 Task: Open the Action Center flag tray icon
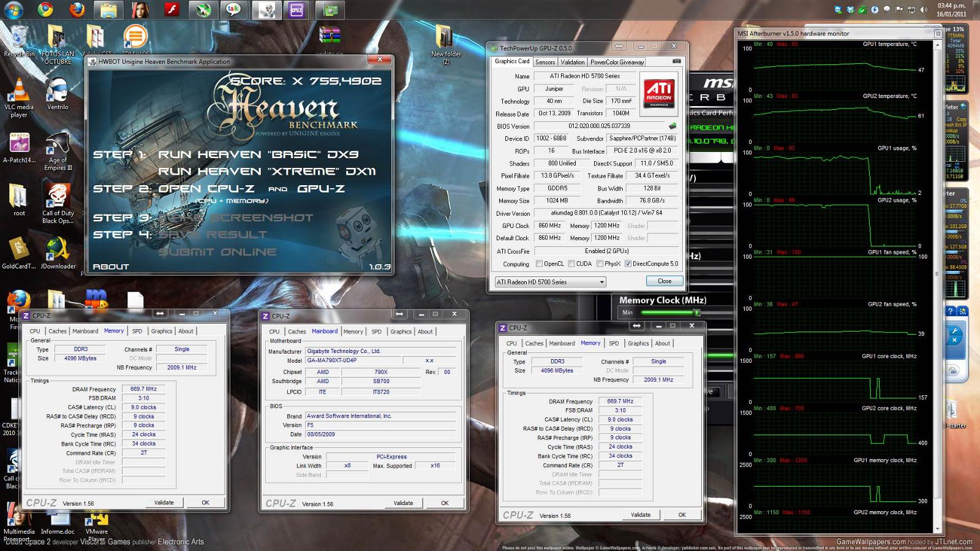tap(899, 10)
